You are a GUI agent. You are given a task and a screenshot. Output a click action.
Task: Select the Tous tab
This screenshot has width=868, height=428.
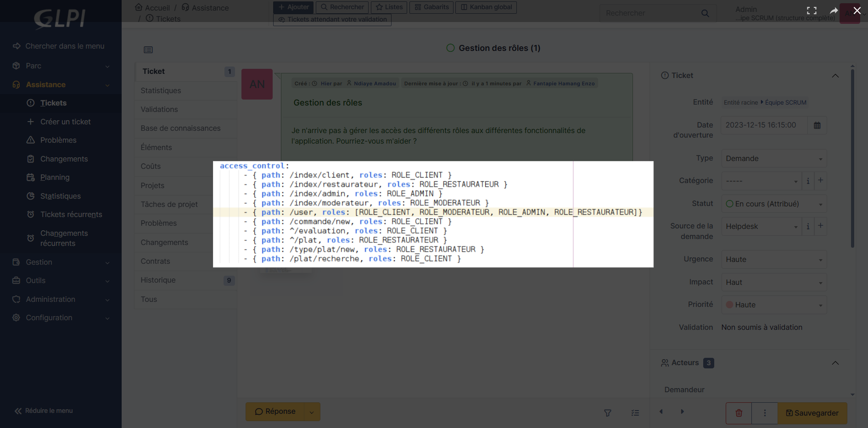coord(185,299)
